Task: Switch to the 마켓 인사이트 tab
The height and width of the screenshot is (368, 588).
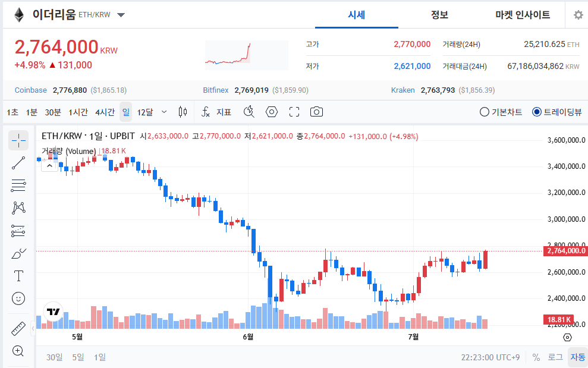Action: point(523,15)
